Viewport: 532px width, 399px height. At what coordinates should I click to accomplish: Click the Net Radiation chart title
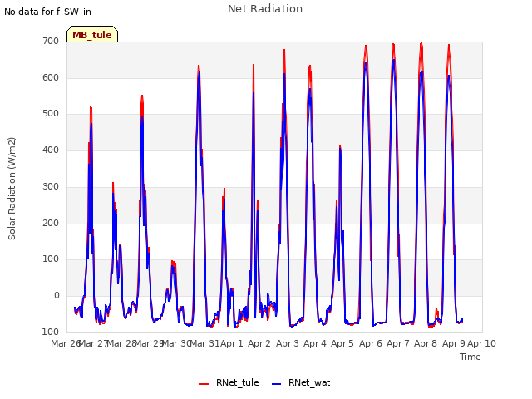(265, 9)
